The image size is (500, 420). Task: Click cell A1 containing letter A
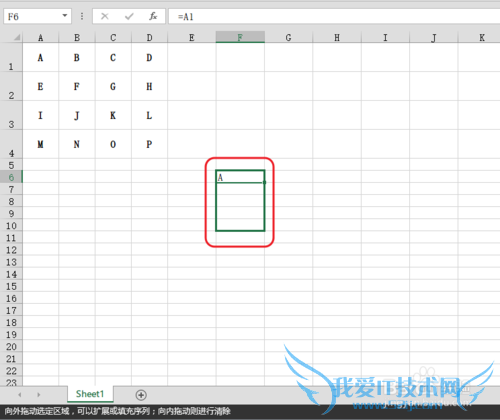pyautogui.click(x=41, y=58)
